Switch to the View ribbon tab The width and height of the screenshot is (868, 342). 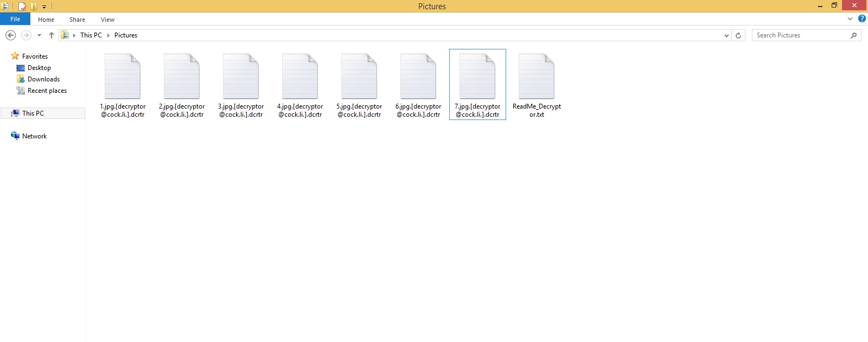(107, 20)
